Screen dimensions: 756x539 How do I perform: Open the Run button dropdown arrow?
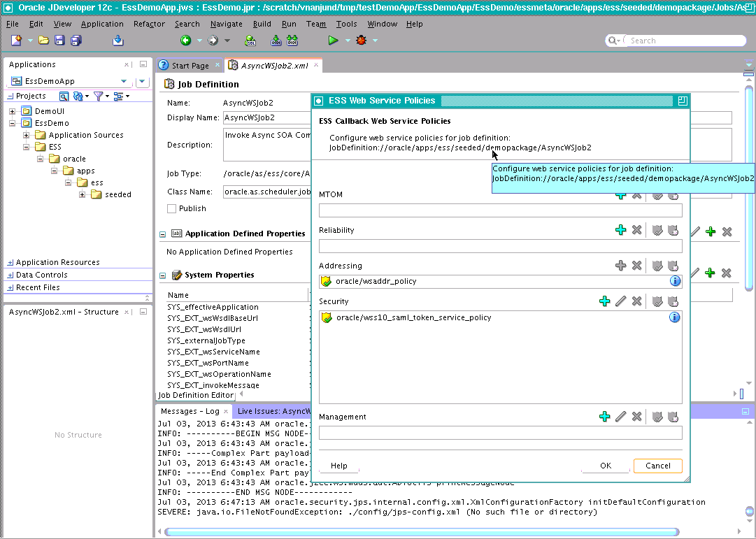348,41
